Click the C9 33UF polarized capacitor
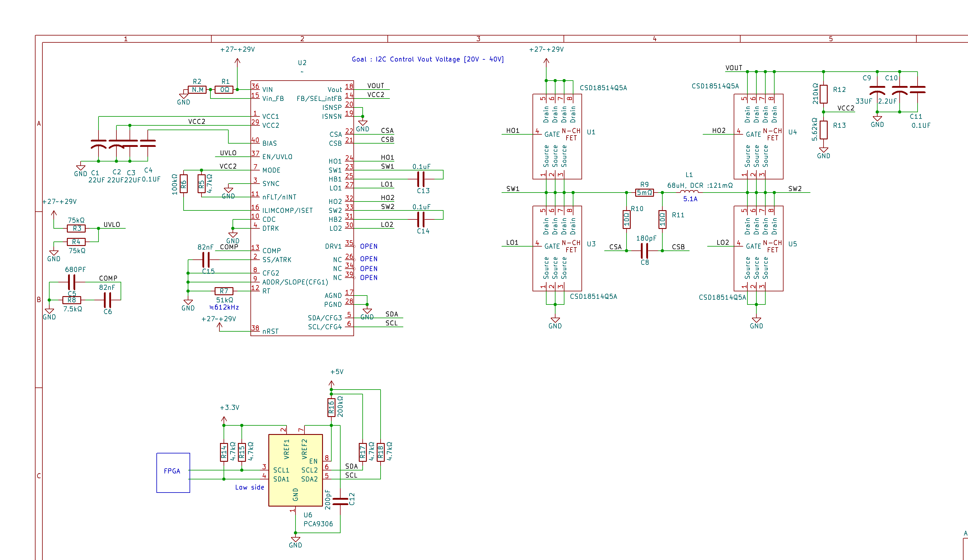This screenshot has height=560, width=968. pyautogui.click(x=877, y=90)
